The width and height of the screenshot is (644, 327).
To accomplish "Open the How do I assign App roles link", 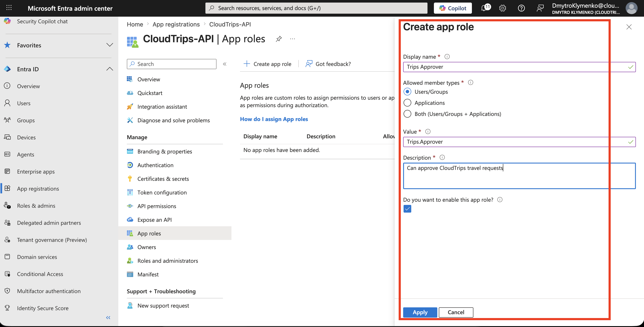I will [x=274, y=119].
